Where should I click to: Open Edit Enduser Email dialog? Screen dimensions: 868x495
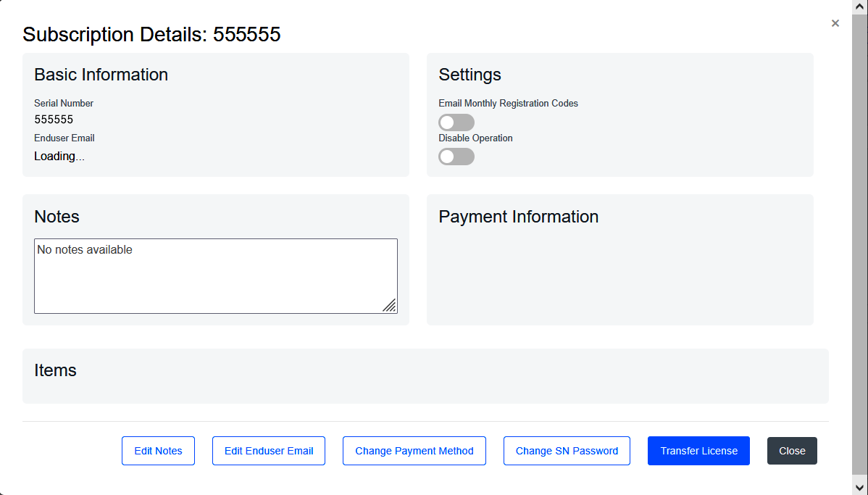(268, 450)
